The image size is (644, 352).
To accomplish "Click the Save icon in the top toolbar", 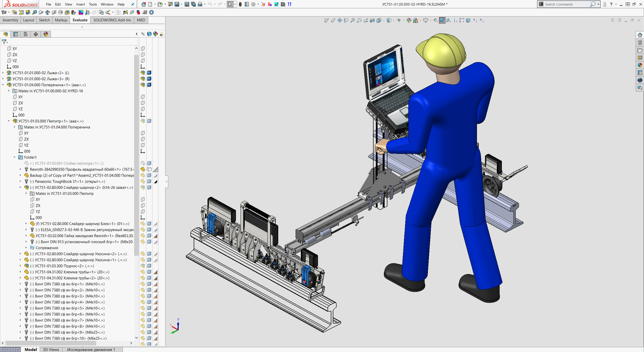I will (177, 4).
